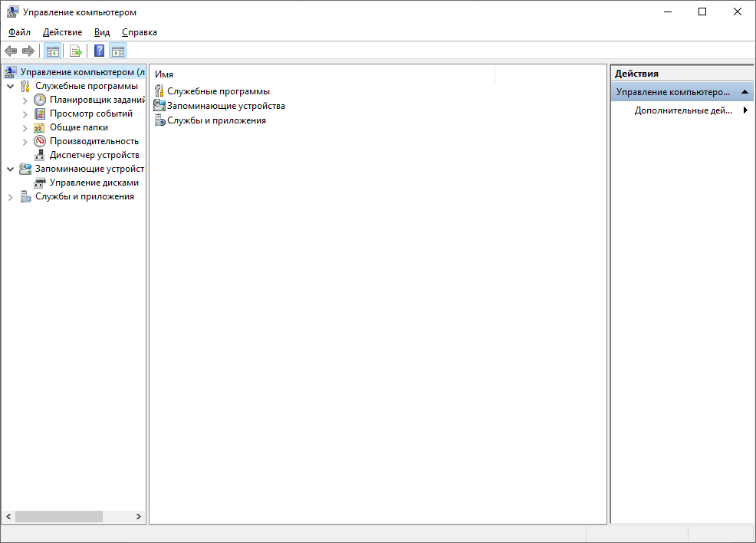Click the Forward arrow toolbar icon
Image resolution: width=756 pixels, height=543 pixels.
(x=28, y=51)
